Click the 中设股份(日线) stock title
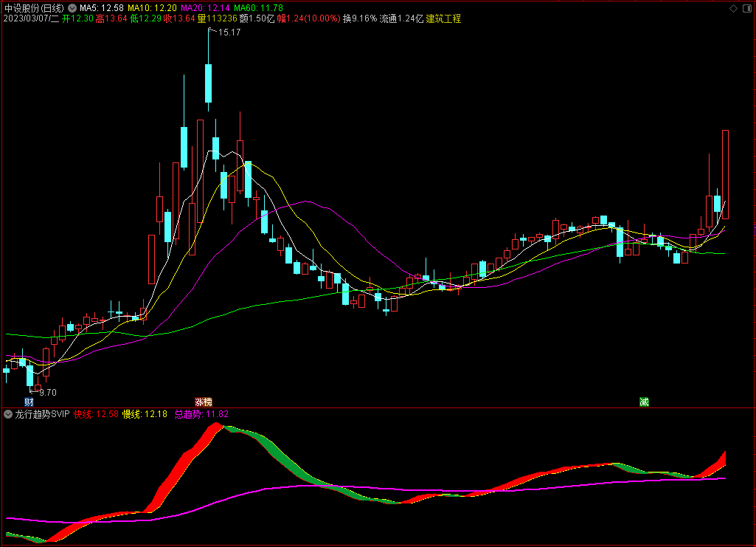 pyautogui.click(x=34, y=8)
